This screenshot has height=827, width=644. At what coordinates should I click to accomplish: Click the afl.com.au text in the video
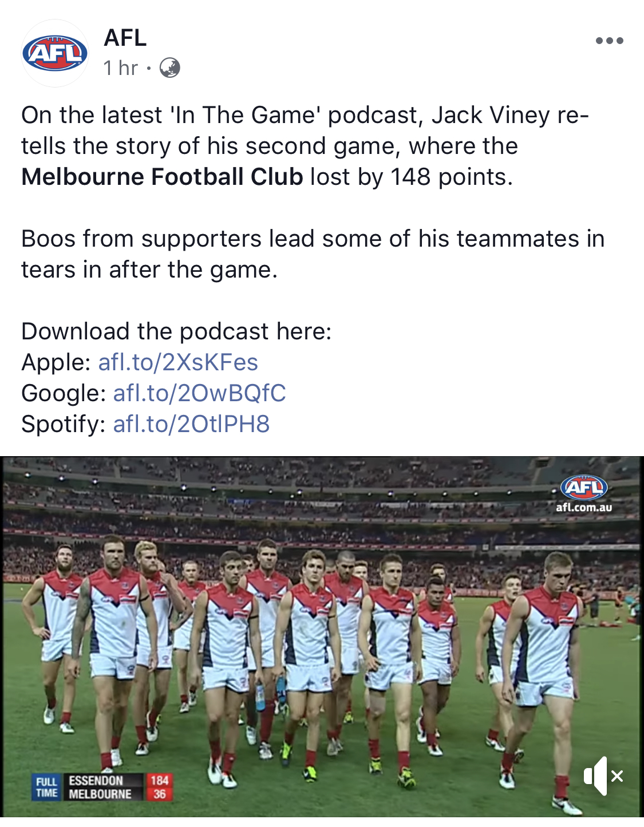[584, 507]
